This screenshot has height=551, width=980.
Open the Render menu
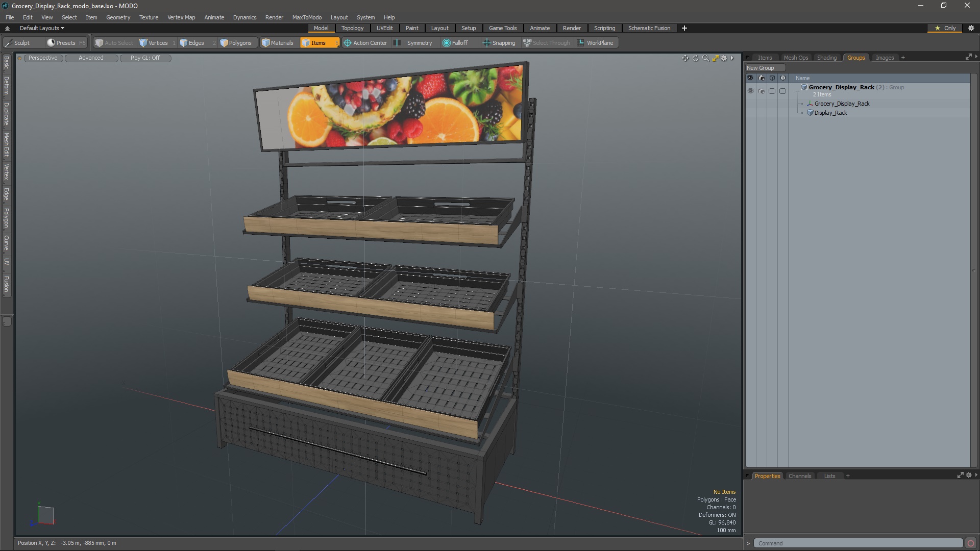click(274, 17)
